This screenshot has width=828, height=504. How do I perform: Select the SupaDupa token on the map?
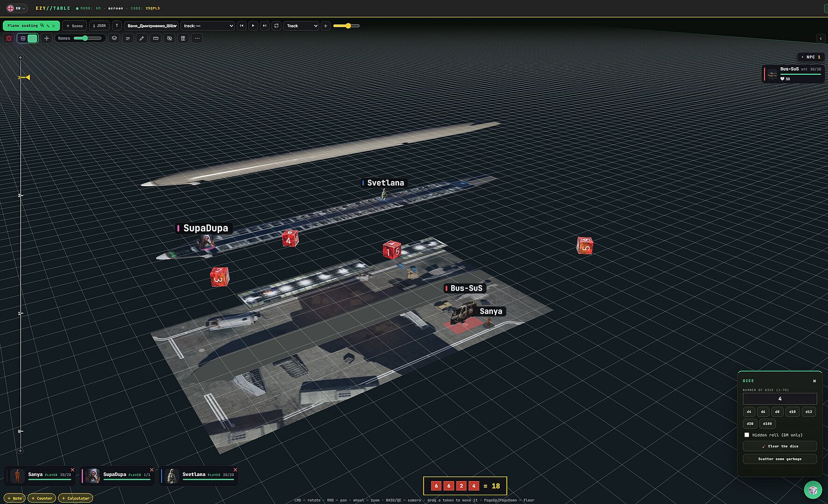coord(205,242)
